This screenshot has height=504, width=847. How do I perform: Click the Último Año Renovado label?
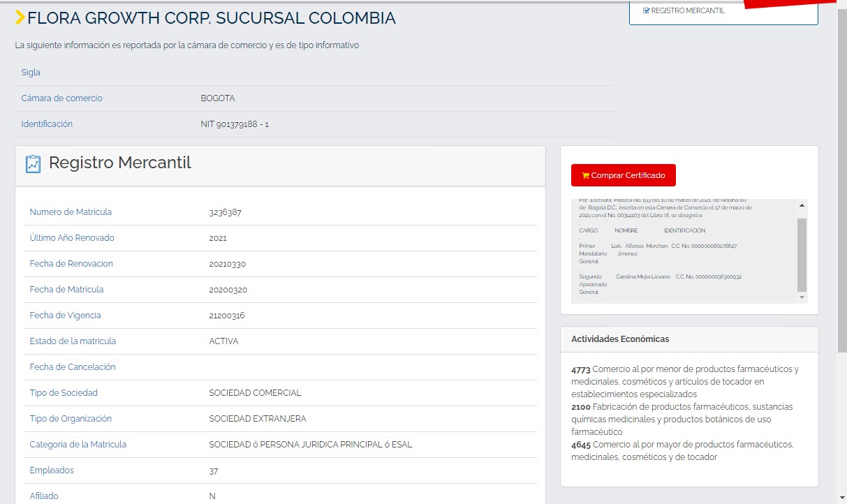tap(72, 238)
